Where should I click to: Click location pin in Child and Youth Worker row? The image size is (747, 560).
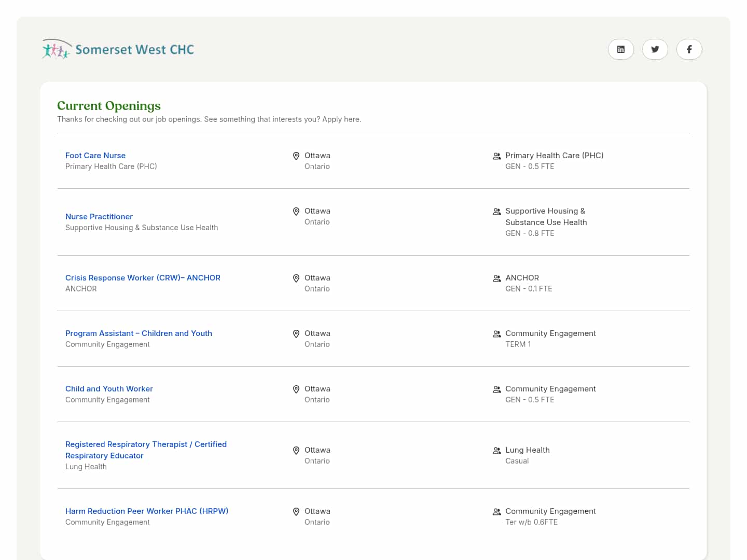pyautogui.click(x=296, y=389)
